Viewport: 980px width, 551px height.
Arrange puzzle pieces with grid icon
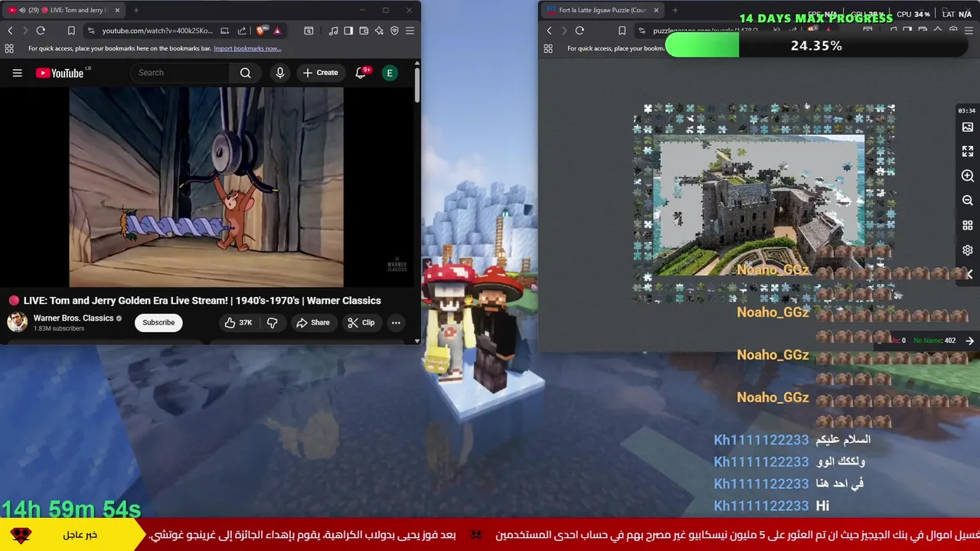point(968,225)
